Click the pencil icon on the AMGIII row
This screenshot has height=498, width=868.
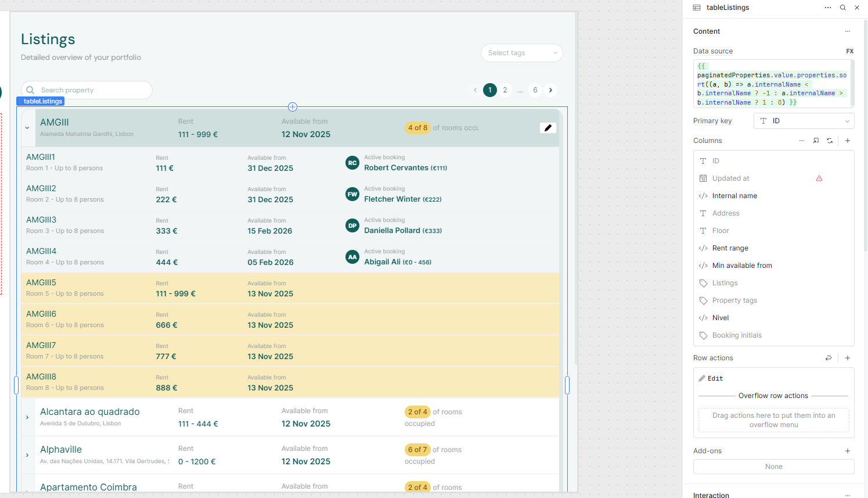click(548, 128)
